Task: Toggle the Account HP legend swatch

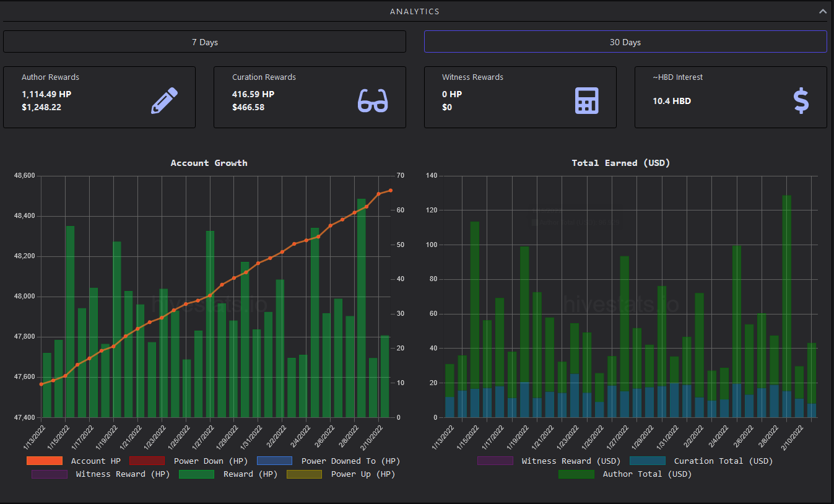Action: click(x=45, y=461)
